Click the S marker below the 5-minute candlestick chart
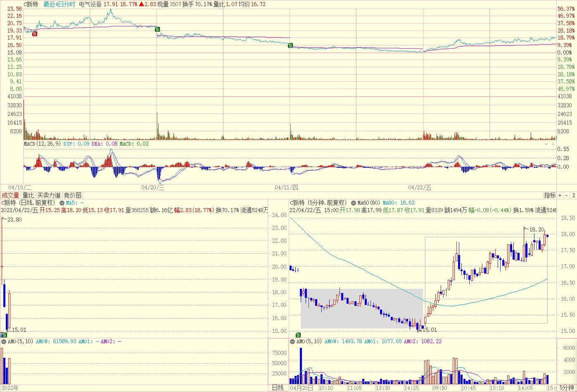This screenshot has width=577, height=392. [298, 335]
